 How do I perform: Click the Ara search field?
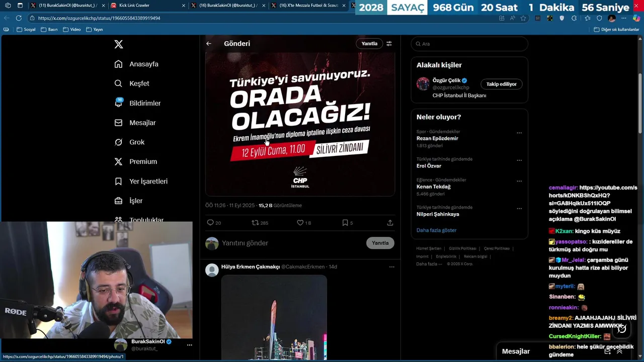pos(469,44)
